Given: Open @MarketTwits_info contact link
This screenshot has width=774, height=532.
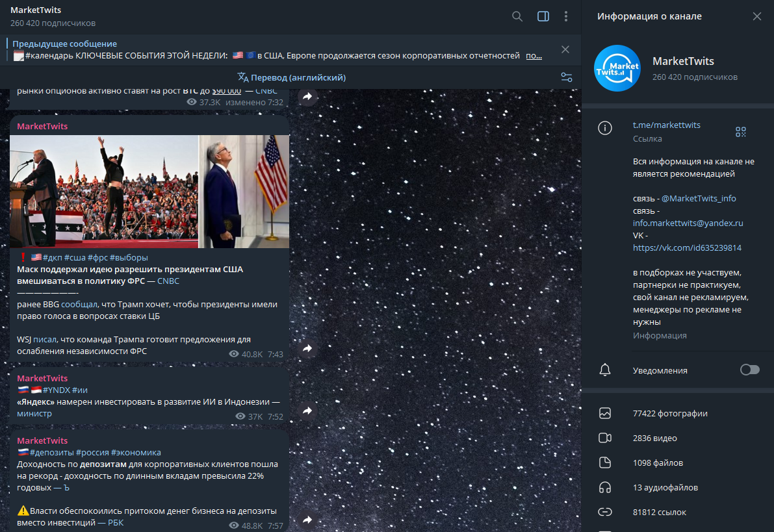Looking at the screenshot, I should [699, 198].
